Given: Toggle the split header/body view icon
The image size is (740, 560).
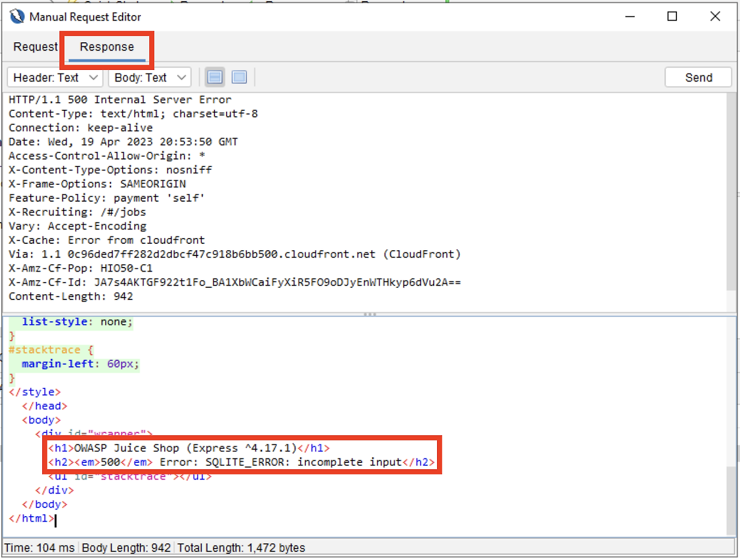Looking at the screenshot, I should (215, 77).
